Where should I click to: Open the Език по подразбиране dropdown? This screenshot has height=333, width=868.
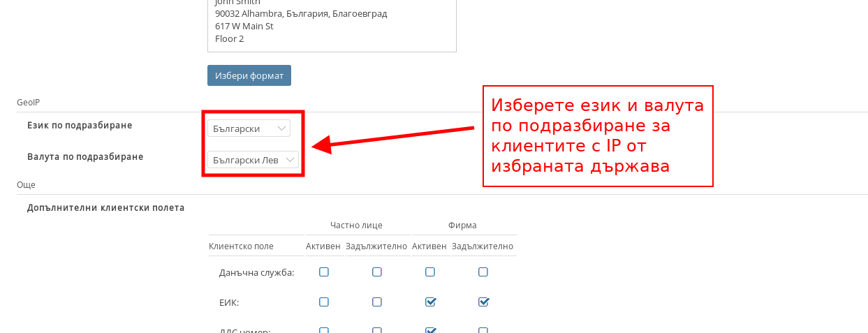(x=249, y=128)
